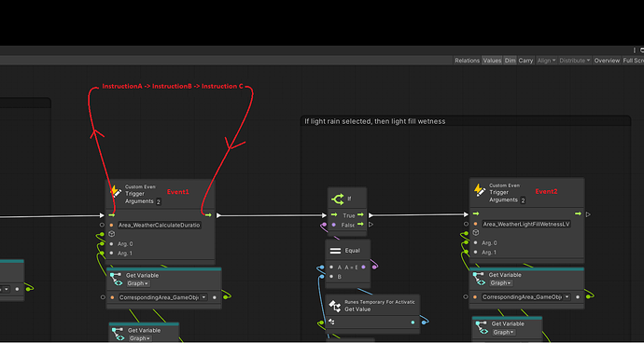Toggle the Values display option
Viewport: 644px width, 343px height.
coord(492,61)
